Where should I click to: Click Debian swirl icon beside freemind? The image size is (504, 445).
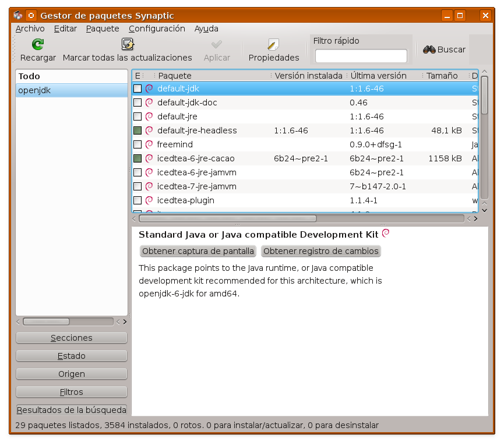(x=149, y=144)
